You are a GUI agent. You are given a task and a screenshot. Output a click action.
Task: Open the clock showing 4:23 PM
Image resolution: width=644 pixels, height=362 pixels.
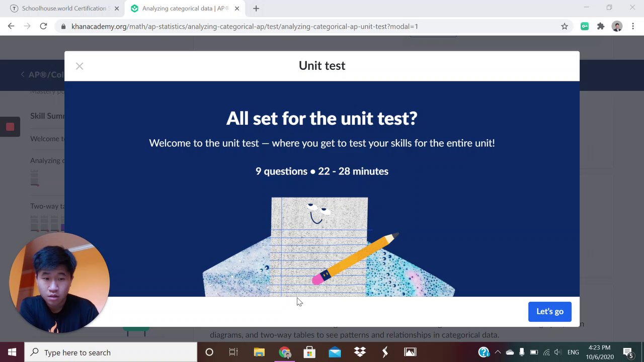click(599, 352)
